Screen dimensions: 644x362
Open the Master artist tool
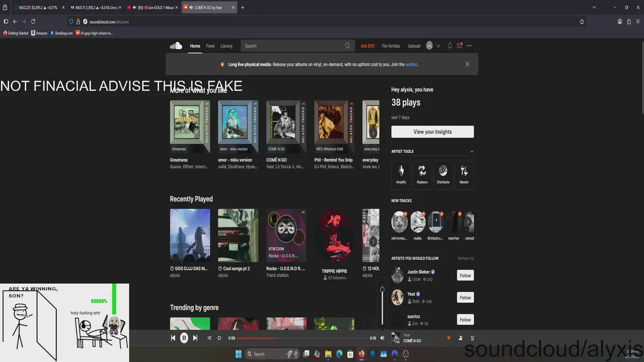[x=464, y=175]
